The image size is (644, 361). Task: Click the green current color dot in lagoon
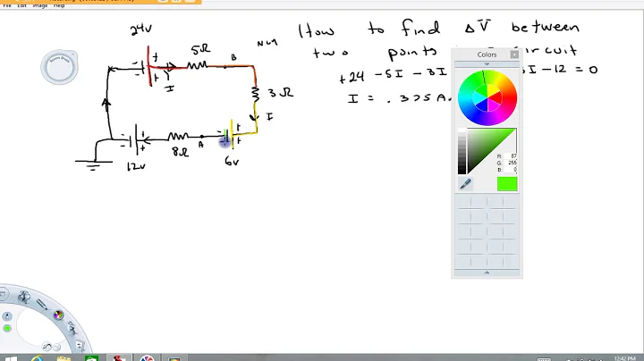tap(7, 328)
